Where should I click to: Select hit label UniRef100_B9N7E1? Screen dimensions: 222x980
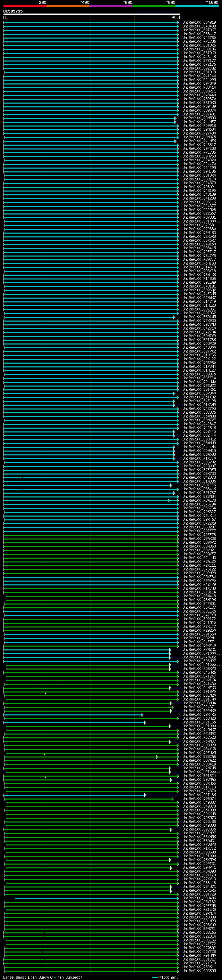point(199,928)
